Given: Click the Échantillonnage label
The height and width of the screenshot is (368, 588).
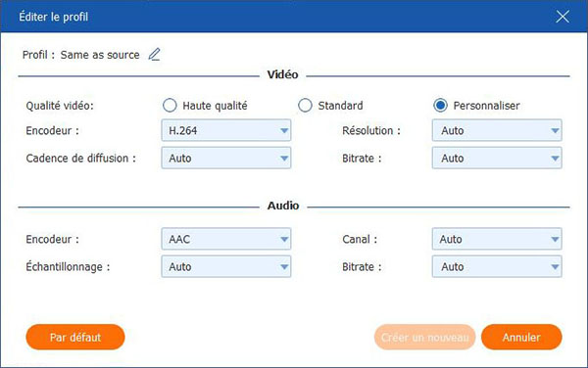Looking at the screenshot, I should coord(68,267).
